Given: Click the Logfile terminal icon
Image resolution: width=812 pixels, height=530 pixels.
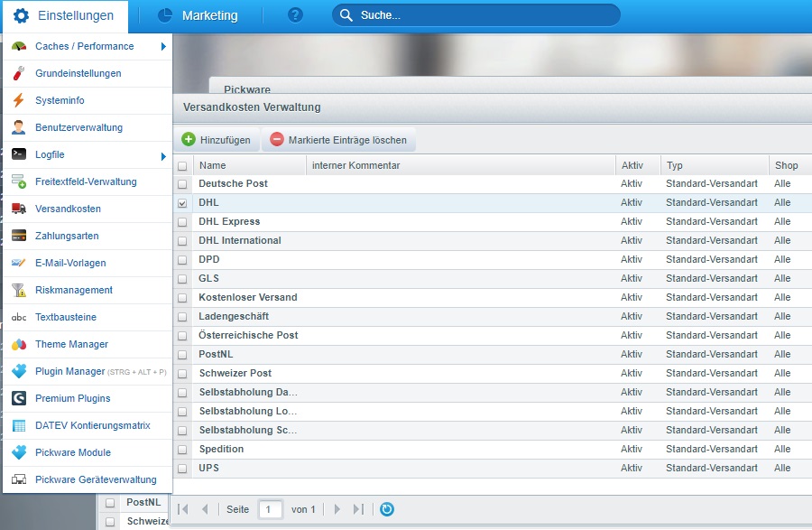Looking at the screenshot, I should pos(19,153).
